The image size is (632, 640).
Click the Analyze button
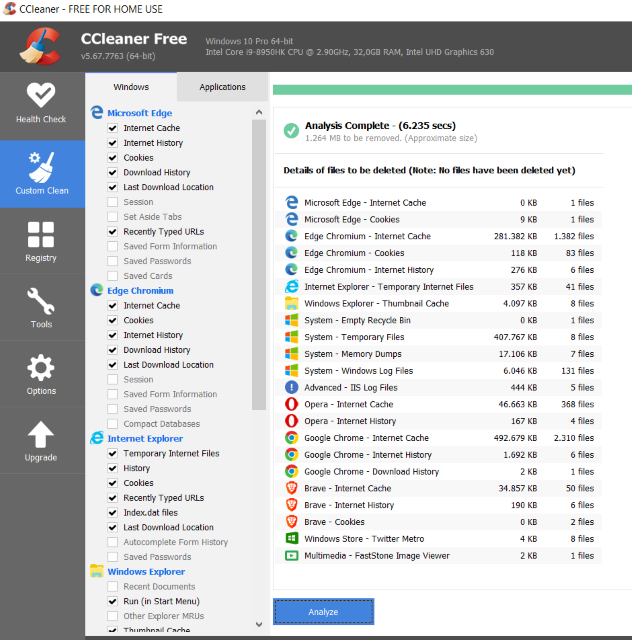[323, 611]
